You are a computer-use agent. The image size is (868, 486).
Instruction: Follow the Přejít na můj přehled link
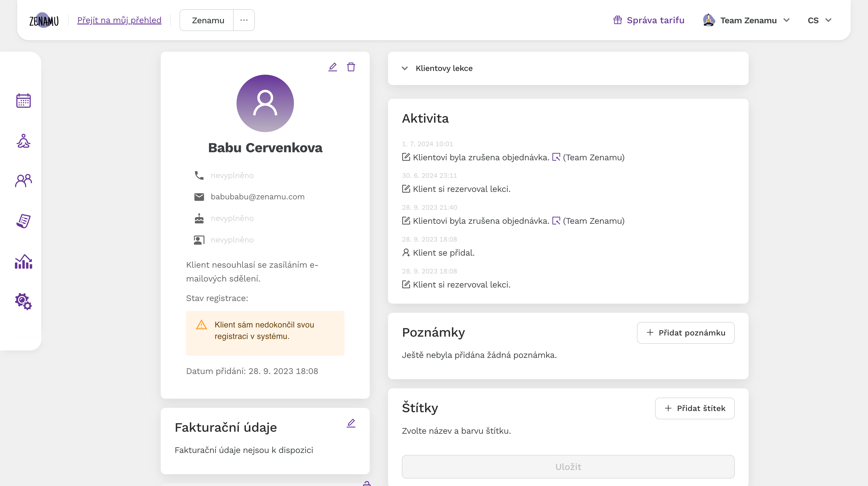pos(119,20)
